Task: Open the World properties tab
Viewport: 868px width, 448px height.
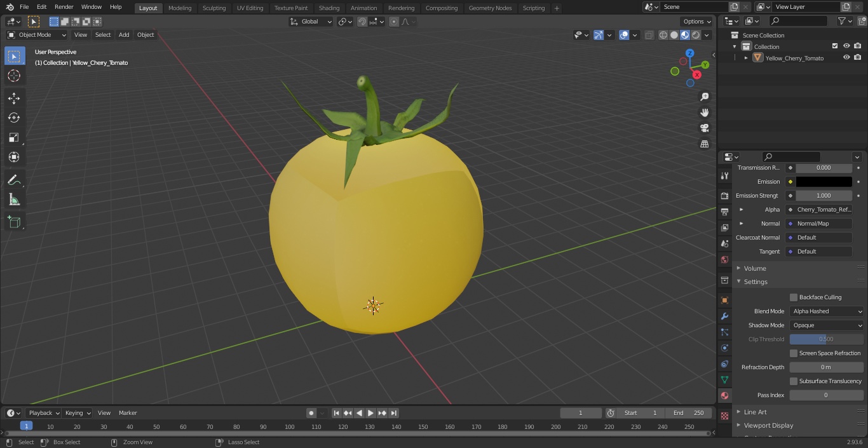Action: tap(724, 259)
